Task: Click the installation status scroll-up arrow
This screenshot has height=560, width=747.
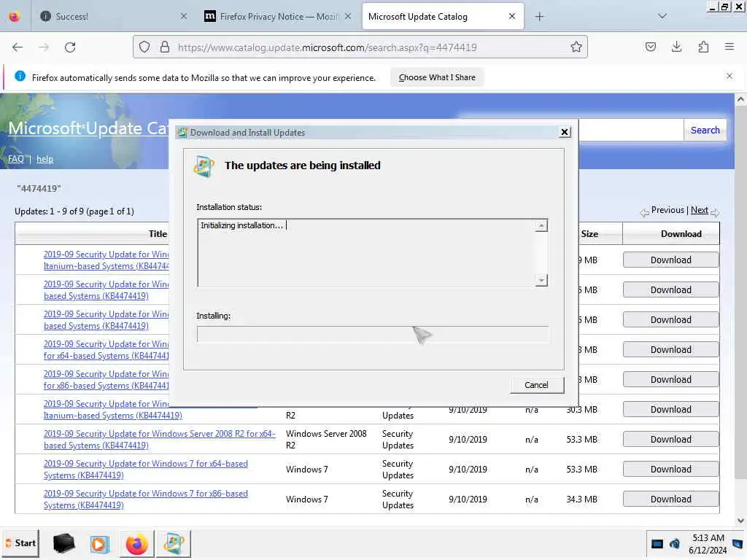Action: tap(541, 225)
